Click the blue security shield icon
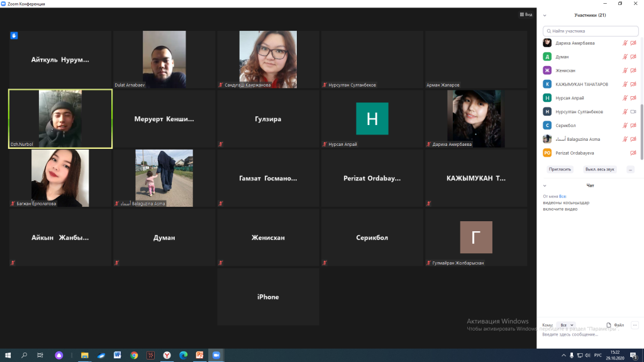This screenshot has height=362, width=644. pyautogui.click(x=13, y=36)
